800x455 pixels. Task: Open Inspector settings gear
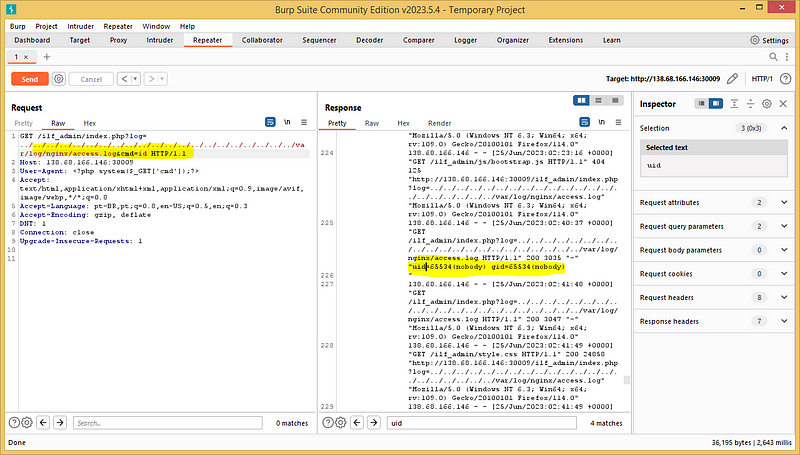click(767, 104)
